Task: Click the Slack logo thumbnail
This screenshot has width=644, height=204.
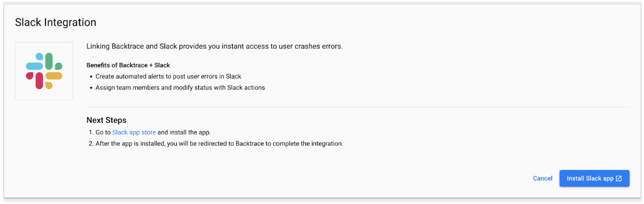Action: coord(44,71)
